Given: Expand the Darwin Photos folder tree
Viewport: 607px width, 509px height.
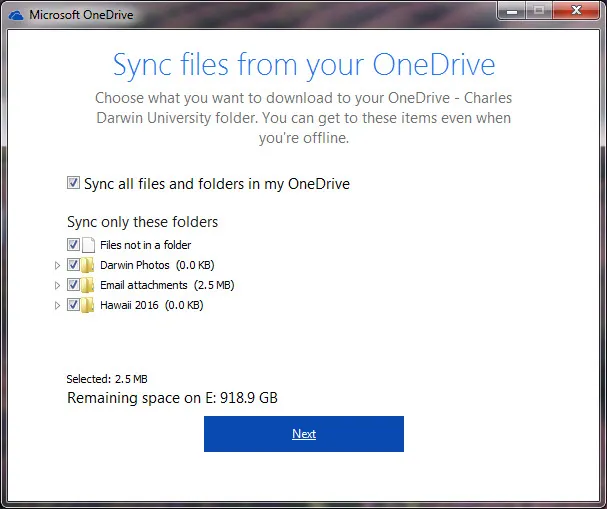Looking at the screenshot, I should (57, 266).
